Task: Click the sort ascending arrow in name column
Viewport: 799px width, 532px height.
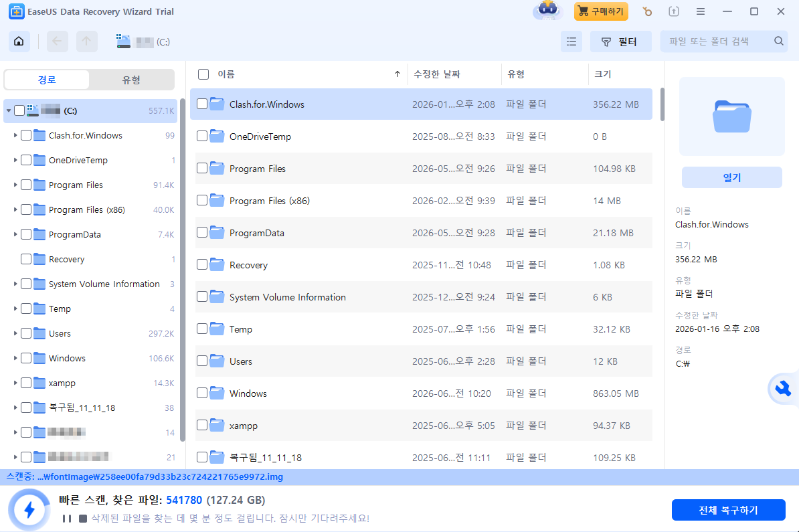Action: click(397, 74)
